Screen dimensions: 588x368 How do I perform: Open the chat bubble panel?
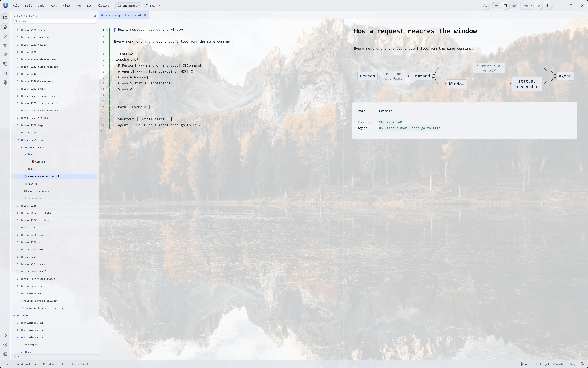point(5,55)
